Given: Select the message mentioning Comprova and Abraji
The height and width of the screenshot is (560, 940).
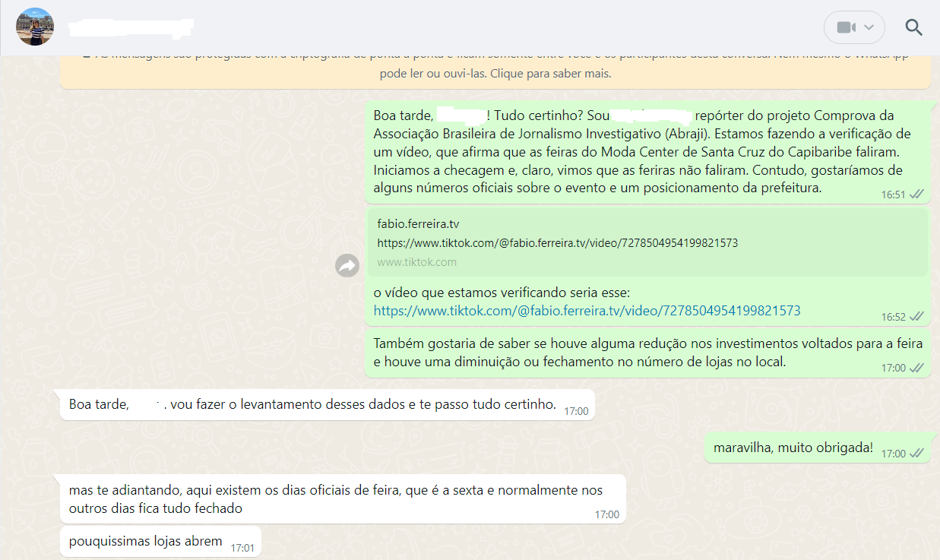Looking at the screenshot, I should (x=647, y=152).
